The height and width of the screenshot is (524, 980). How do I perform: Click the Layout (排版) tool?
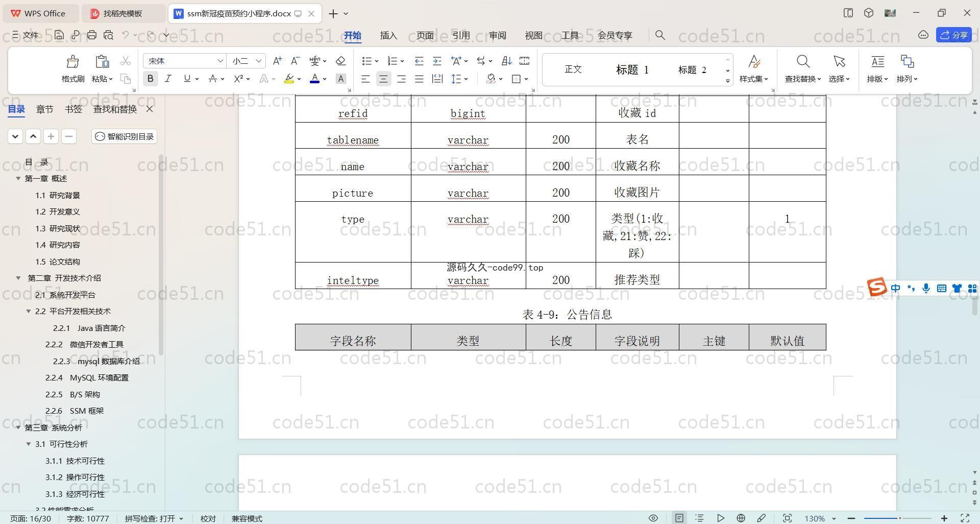coord(877,69)
